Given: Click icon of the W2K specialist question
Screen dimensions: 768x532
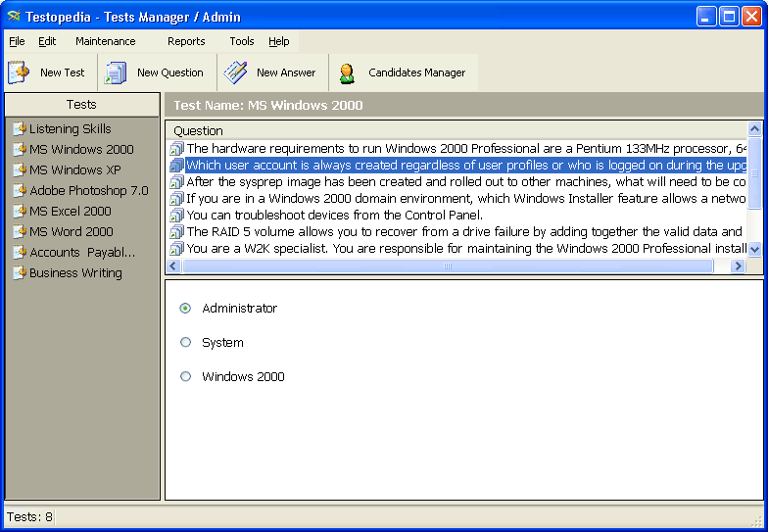Looking at the screenshot, I should coord(176,249).
